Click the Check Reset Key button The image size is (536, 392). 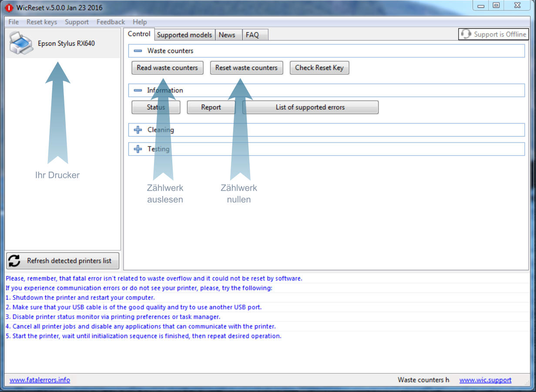319,68
